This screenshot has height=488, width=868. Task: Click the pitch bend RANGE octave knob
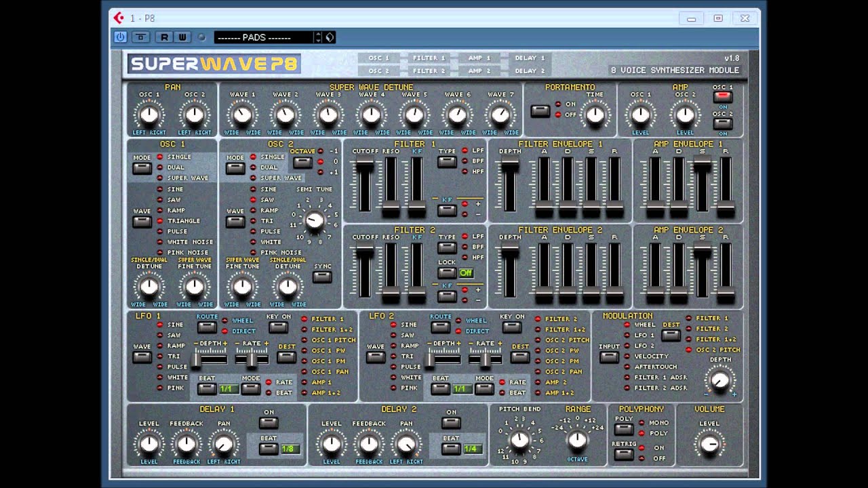coord(577,441)
